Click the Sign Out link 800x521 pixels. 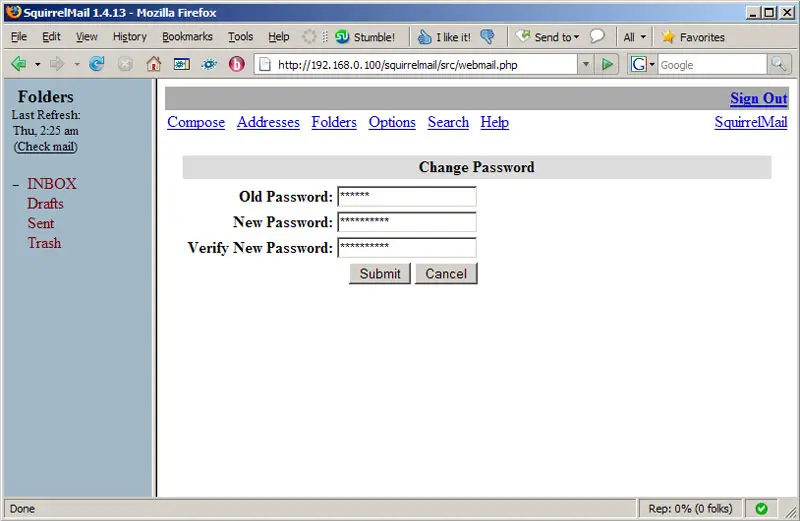tap(758, 98)
